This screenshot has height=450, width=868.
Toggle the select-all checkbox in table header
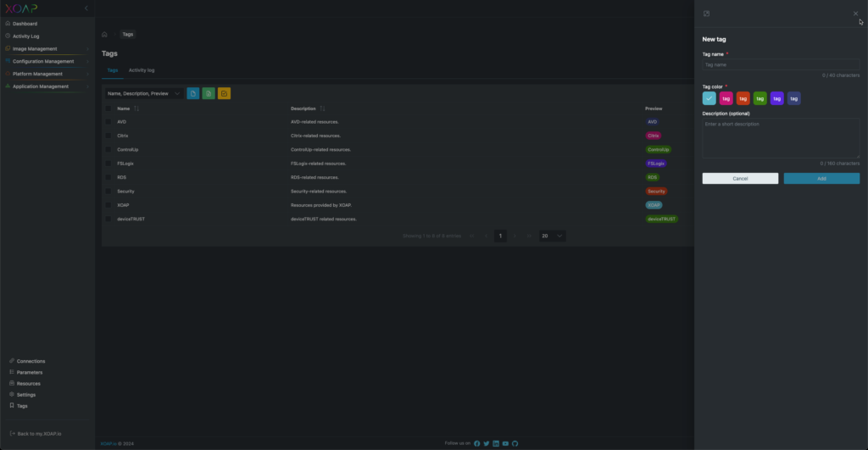[x=108, y=108]
